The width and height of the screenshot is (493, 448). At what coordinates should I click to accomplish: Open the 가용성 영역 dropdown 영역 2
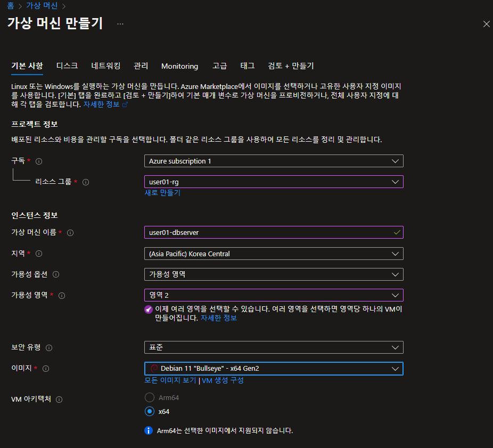[x=274, y=295]
